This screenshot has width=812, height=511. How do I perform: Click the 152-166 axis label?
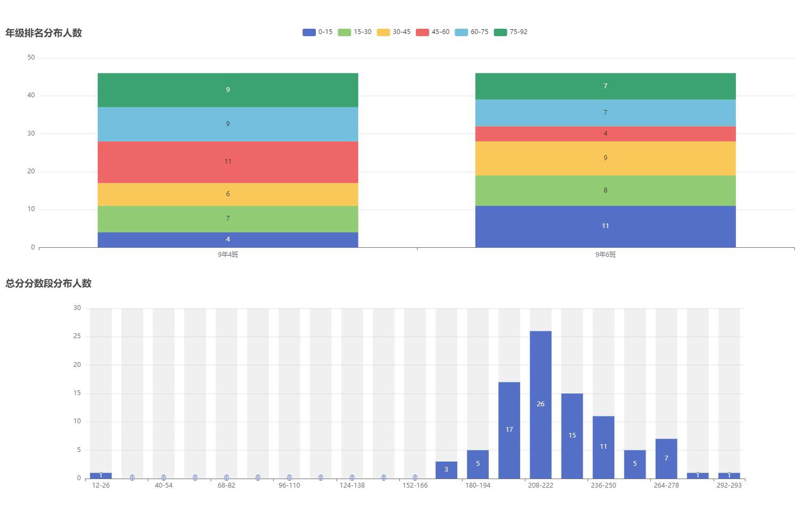(415, 485)
